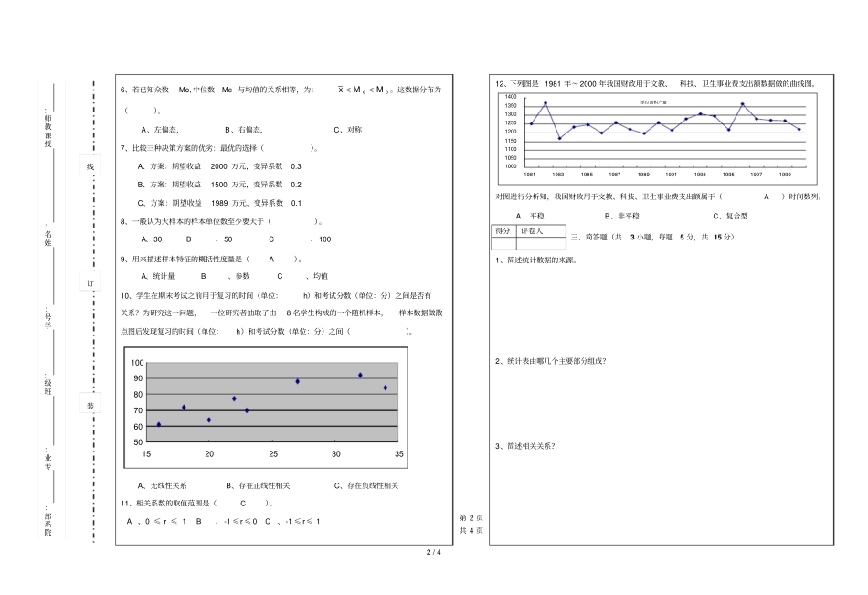Click the scatter plot x-axis label 25
The width and height of the screenshot is (868, 595).
273,453
